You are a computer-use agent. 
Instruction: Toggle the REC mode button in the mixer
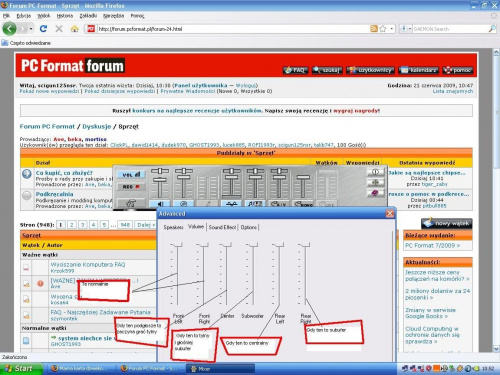pyautogui.click(x=131, y=187)
